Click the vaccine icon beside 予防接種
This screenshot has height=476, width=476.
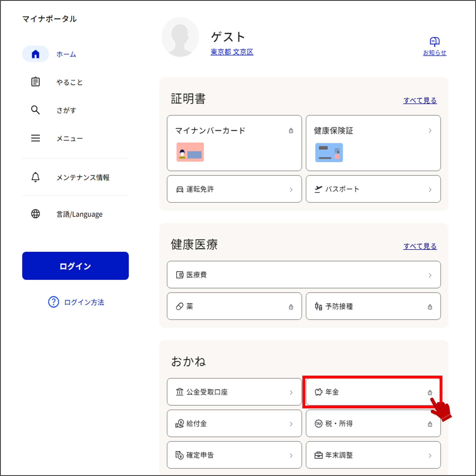pyautogui.click(x=318, y=306)
